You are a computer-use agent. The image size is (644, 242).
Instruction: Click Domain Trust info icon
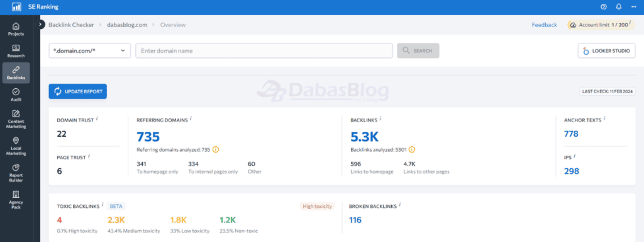click(x=97, y=118)
